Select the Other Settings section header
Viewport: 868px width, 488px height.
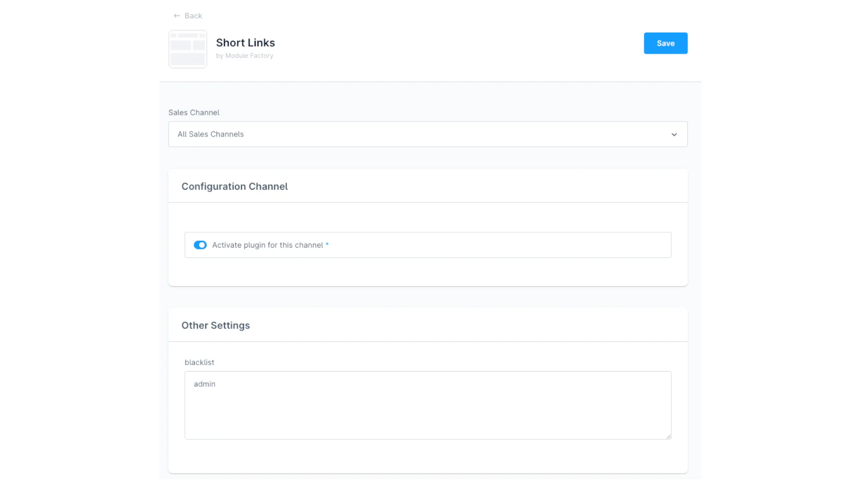216,325
